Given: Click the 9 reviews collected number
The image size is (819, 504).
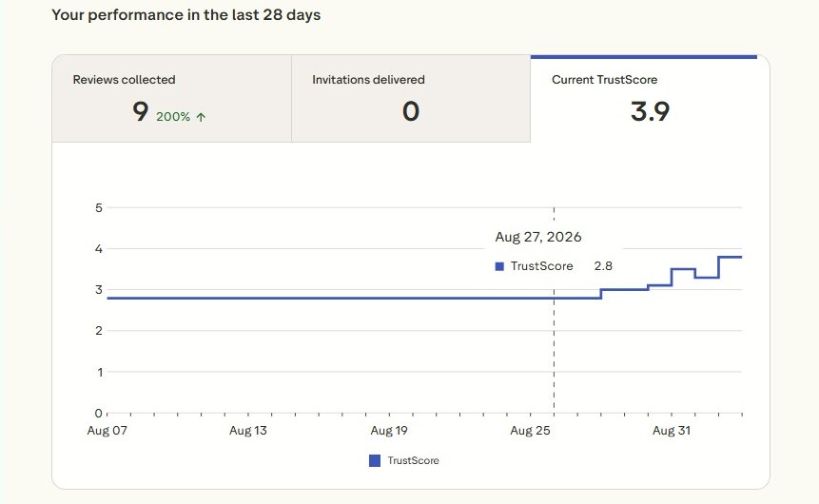Looking at the screenshot, I should pyautogui.click(x=141, y=111).
